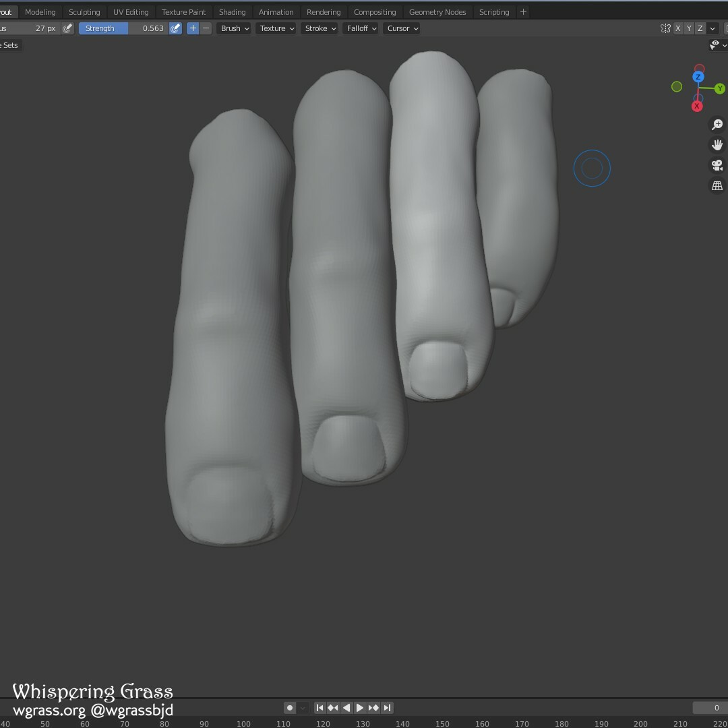The width and height of the screenshot is (728, 728).
Task: Open the Rendering workspace tab
Action: point(324,12)
